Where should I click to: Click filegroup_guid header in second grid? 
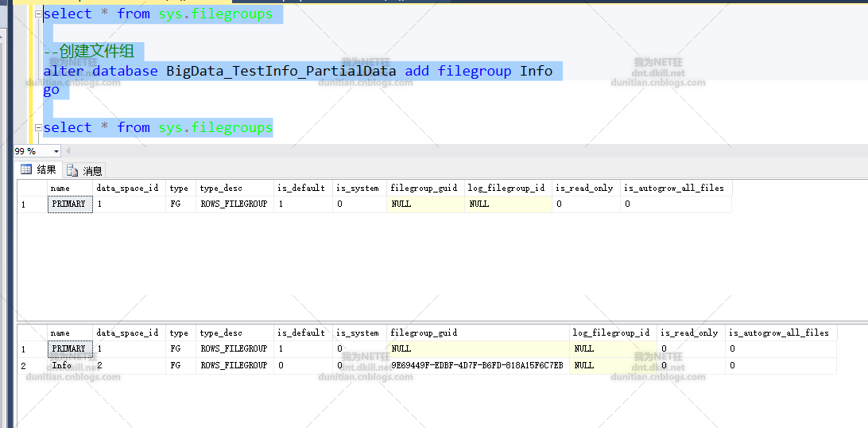point(478,333)
